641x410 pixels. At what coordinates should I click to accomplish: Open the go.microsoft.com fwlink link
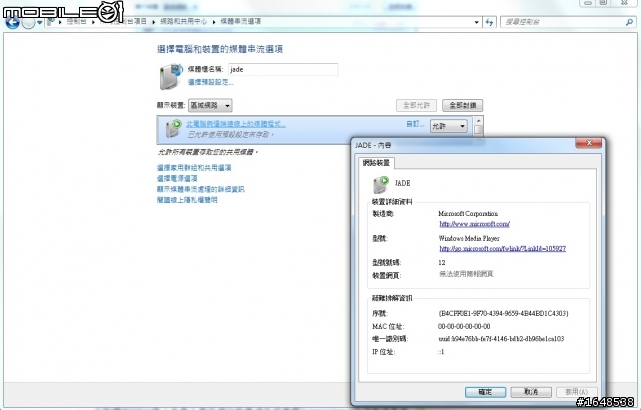coord(502,249)
